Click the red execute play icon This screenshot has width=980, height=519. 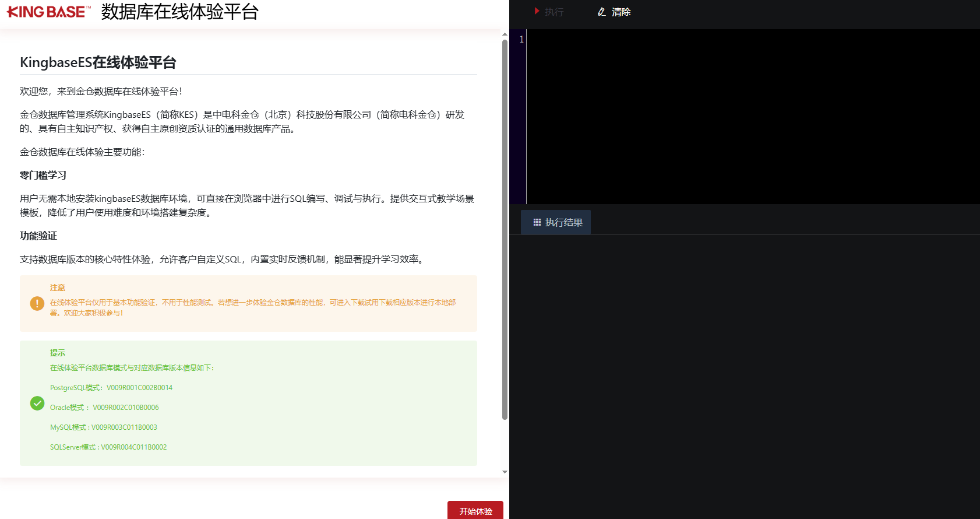tap(537, 11)
